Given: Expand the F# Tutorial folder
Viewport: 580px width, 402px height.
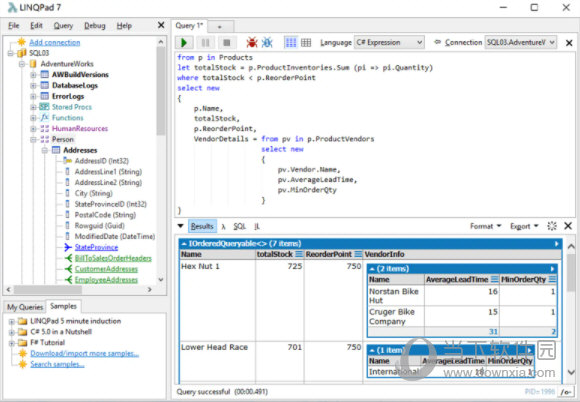Looking at the screenshot, I should click(11, 343).
